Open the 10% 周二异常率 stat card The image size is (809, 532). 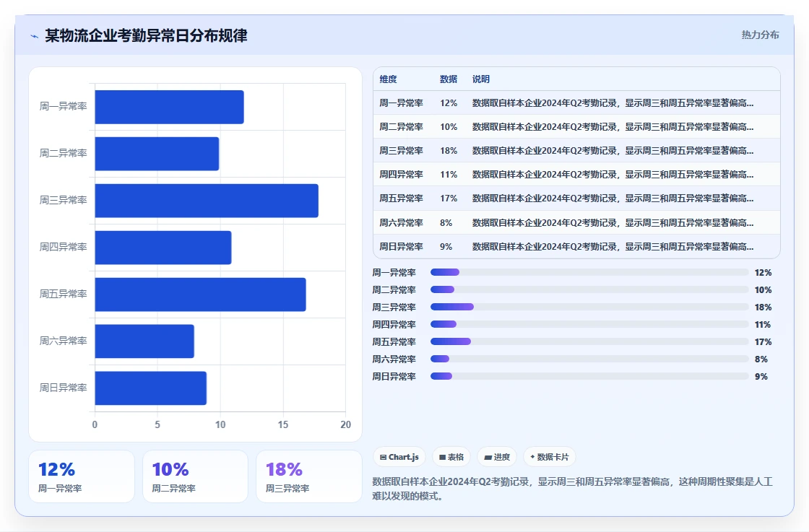[x=196, y=476]
